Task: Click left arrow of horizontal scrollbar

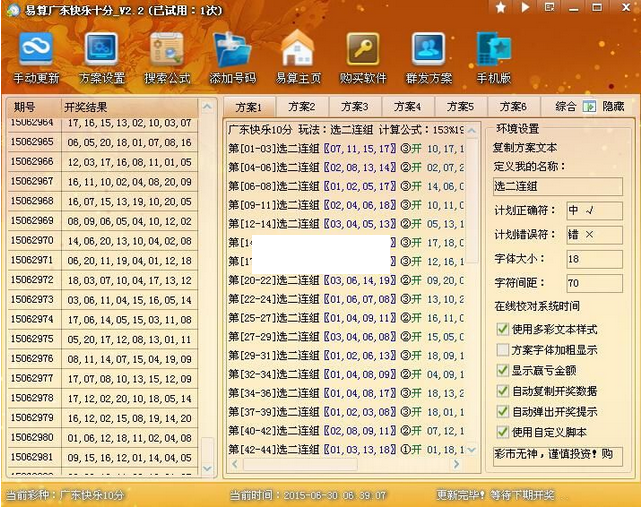Action: pos(235,464)
